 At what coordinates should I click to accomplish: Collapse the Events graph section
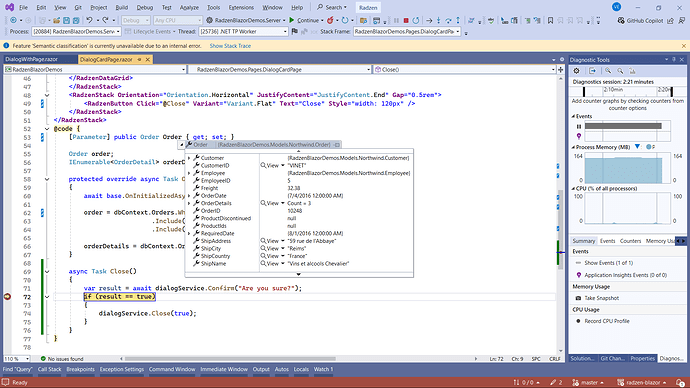(573, 116)
